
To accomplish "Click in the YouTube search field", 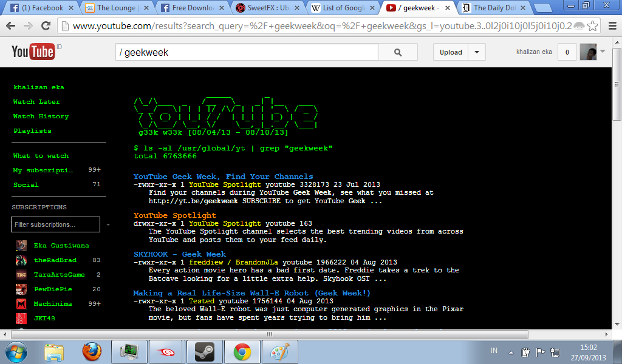I will pos(247,52).
